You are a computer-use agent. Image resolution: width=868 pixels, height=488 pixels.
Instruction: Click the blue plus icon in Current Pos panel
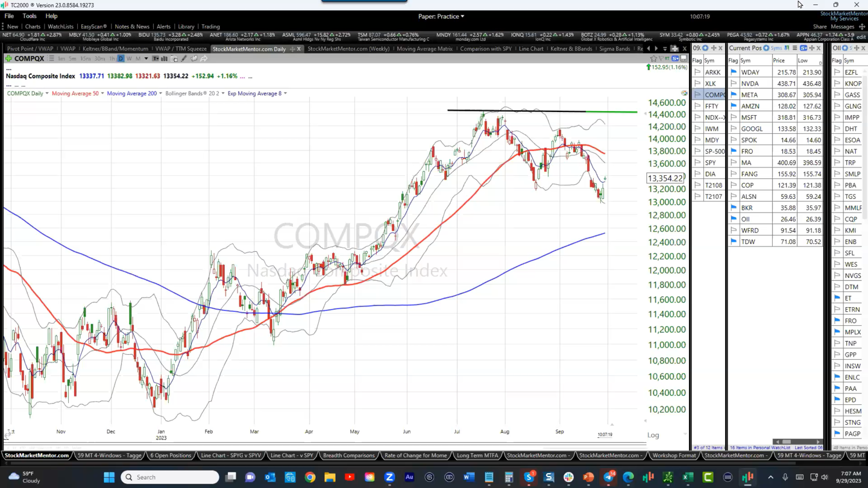(766, 48)
